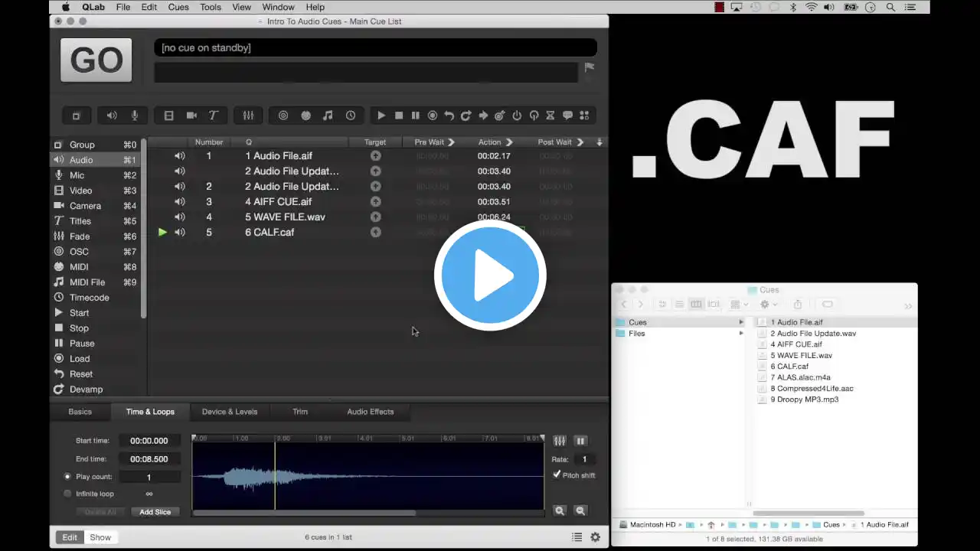Click the Target cue toolbar icon
The width and height of the screenshot is (980, 551).
click(500, 116)
